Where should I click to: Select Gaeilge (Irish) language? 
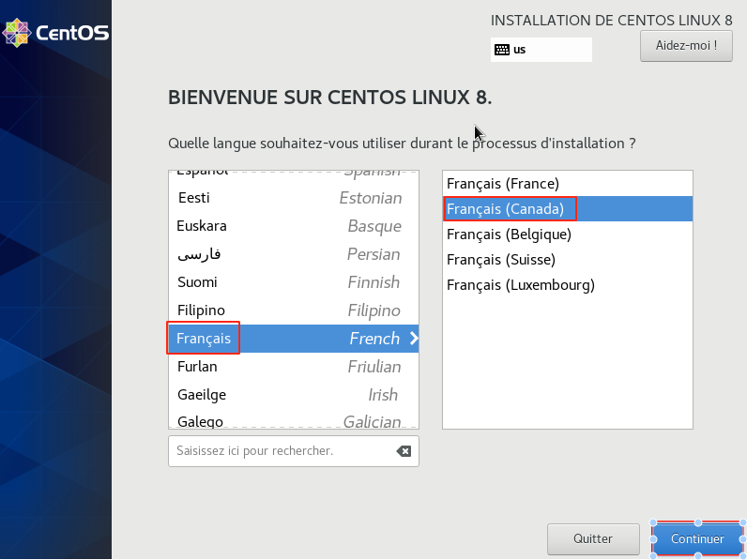(x=202, y=395)
